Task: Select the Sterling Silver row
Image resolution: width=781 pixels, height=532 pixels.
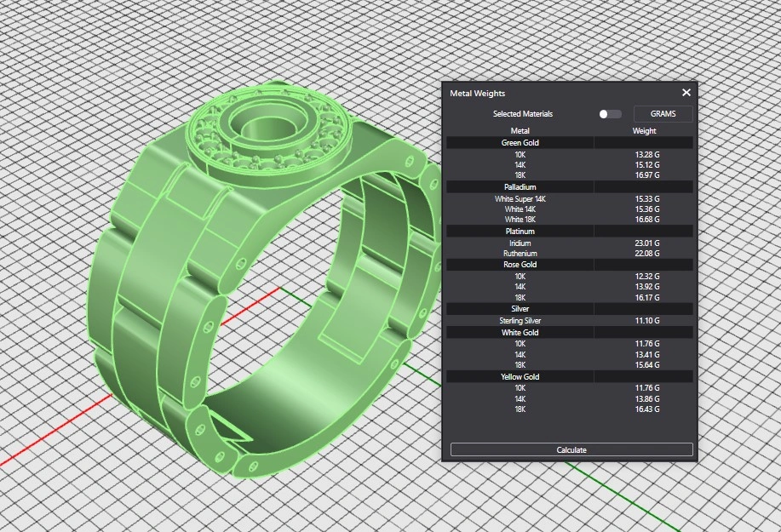Action: click(x=520, y=321)
